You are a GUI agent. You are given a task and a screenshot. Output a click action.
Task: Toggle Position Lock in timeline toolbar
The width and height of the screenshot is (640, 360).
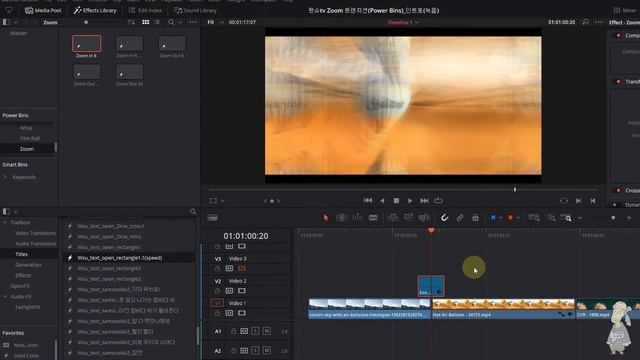coord(476,218)
